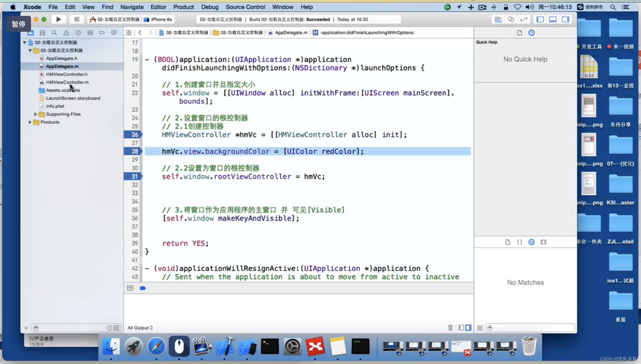The image size is (641, 364).
Task: Select AppDelegate.m in file navigator
Action: (x=62, y=66)
